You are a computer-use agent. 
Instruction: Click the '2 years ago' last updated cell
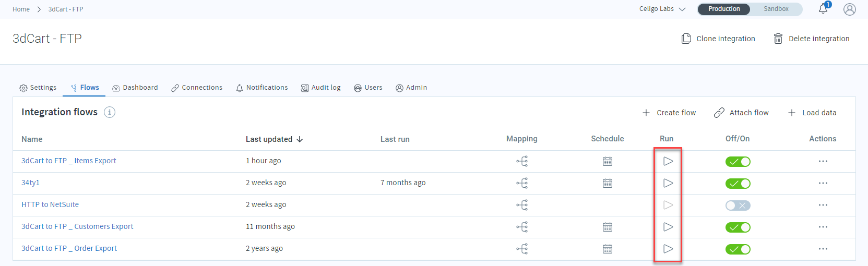tap(264, 248)
